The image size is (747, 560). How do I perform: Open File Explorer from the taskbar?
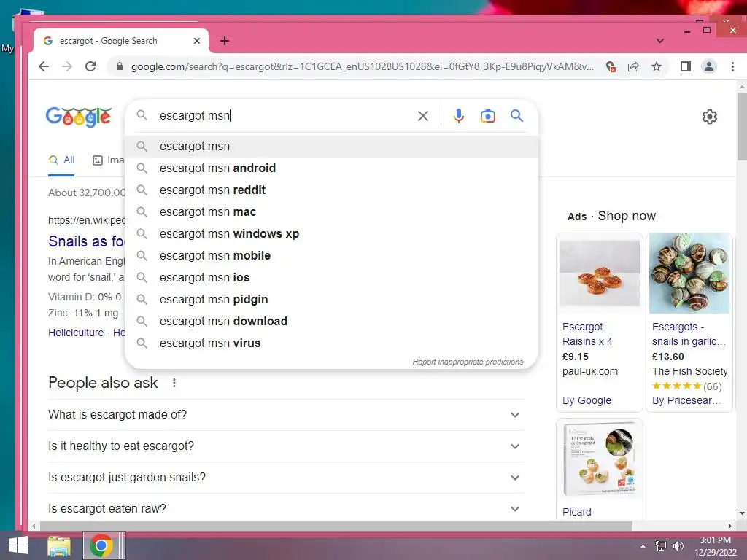pos(59,545)
